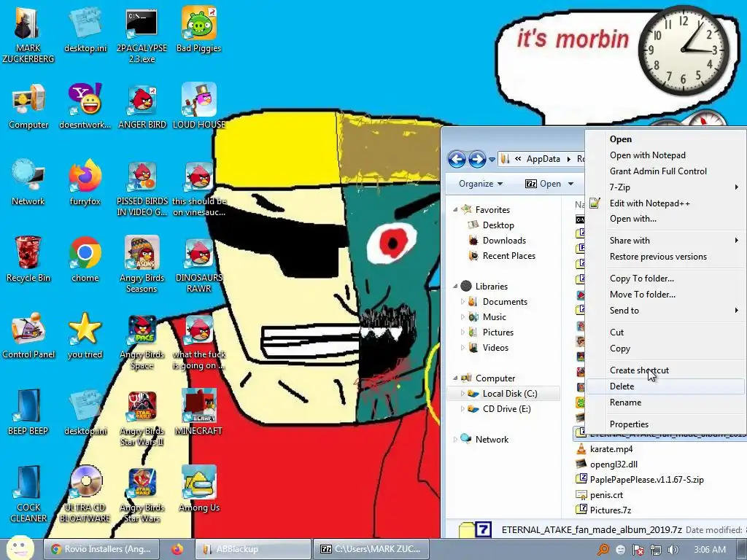
Task: Collapse the Favorites section
Action: click(x=455, y=209)
